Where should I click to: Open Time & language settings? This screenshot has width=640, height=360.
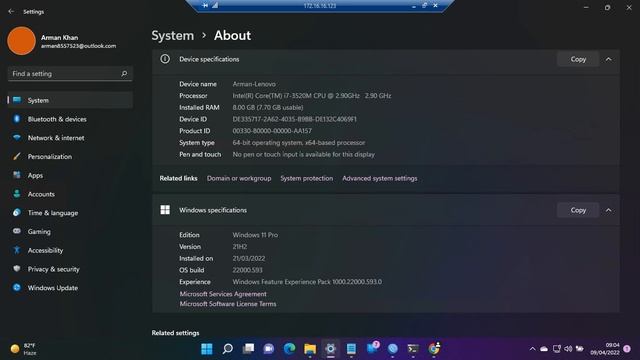(x=70, y=213)
